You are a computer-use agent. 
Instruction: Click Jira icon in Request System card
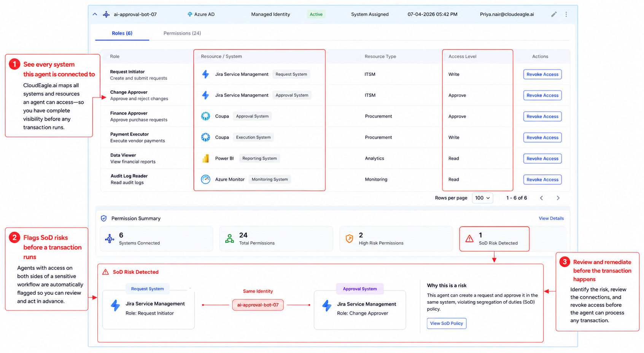[115, 306]
